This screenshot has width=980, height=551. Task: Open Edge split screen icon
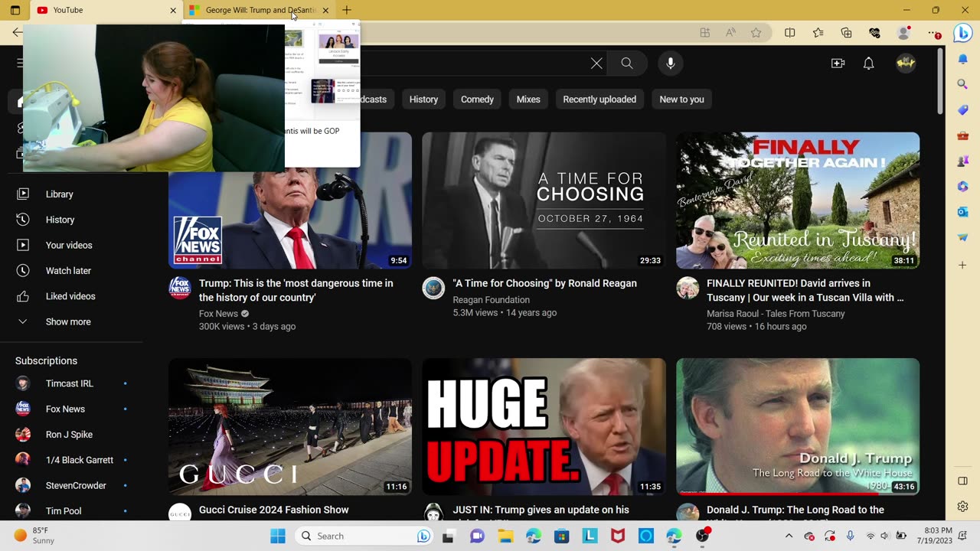pyautogui.click(x=790, y=33)
